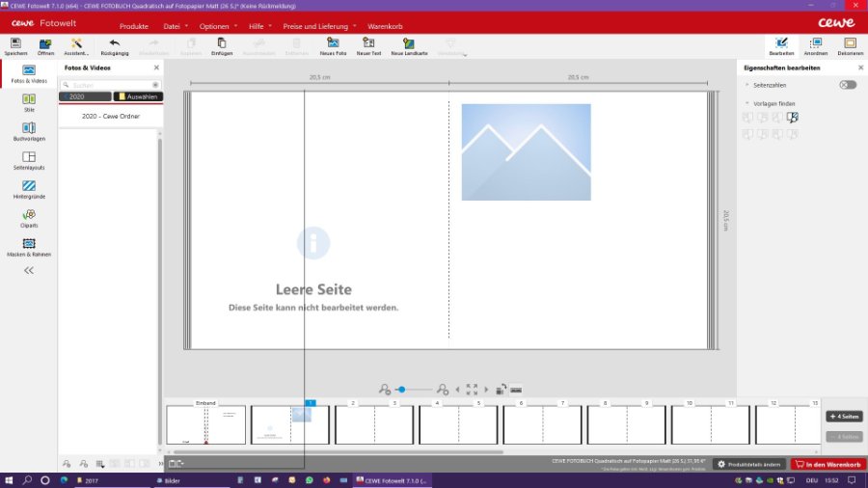Click Produktdetails ändern button
Image resolution: width=868 pixels, height=488 pixels.
[x=749, y=464]
